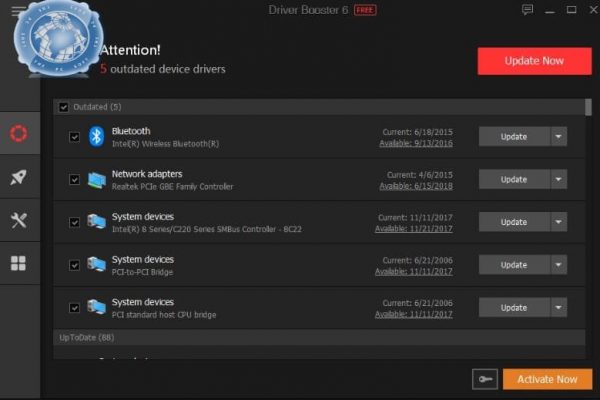Expand the Update dropdown for PCI standard host CPU bridge
The image size is (600, 400).
(x=559, y=307)
